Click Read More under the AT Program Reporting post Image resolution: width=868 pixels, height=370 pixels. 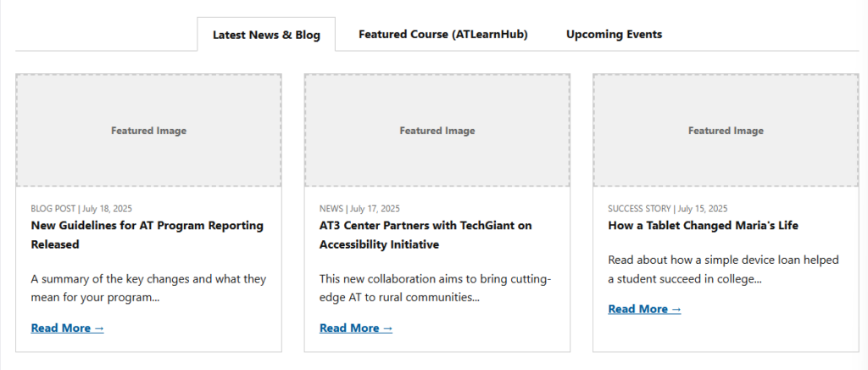coord(67,328)
